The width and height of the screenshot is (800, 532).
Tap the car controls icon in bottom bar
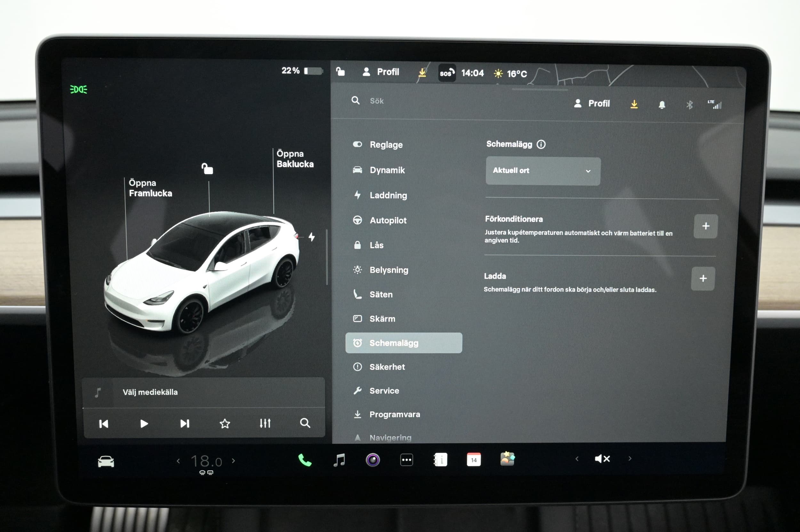click(106, 462)
